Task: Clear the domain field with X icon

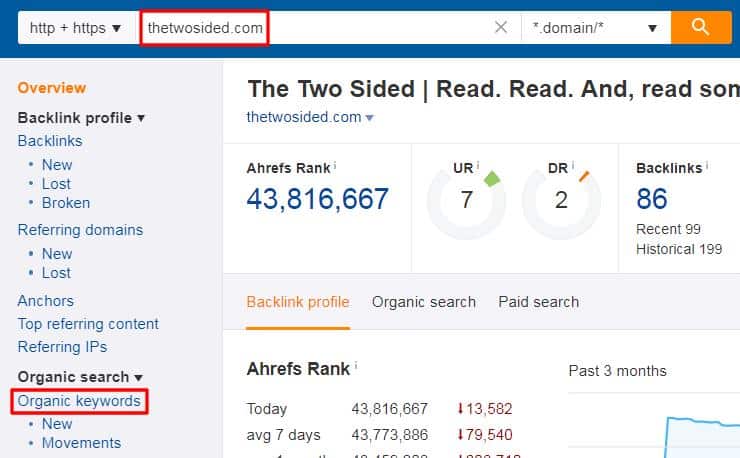Action: coord(501,27)
